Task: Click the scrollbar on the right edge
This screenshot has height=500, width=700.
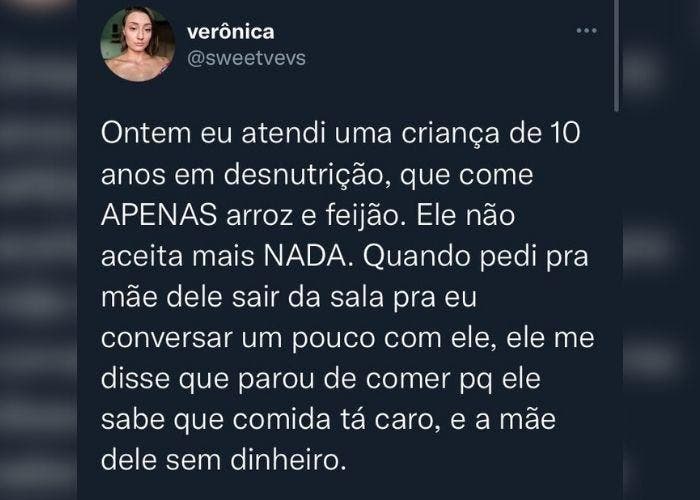Action: click(618, 60)
